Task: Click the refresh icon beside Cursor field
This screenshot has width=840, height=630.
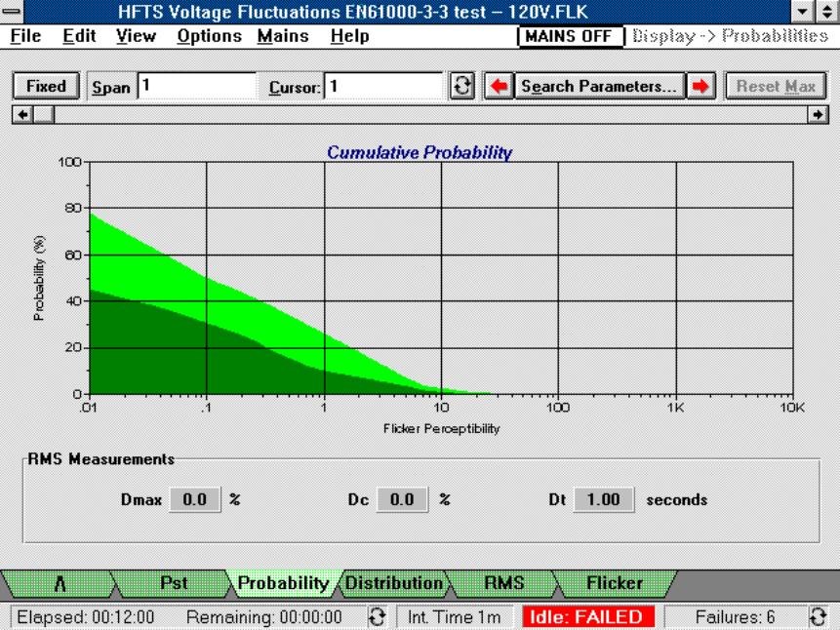Action: tap(462, 86)
